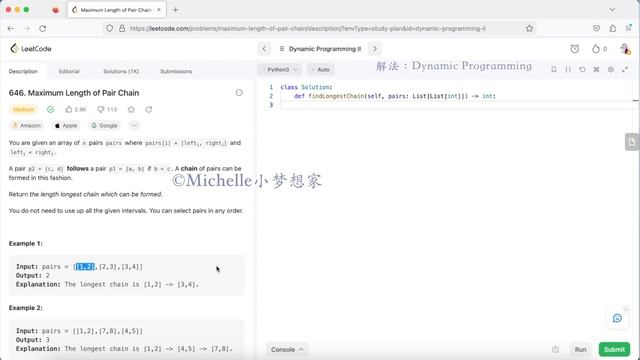
Task: Go to next problem in study plan
Action: [375, 49]
